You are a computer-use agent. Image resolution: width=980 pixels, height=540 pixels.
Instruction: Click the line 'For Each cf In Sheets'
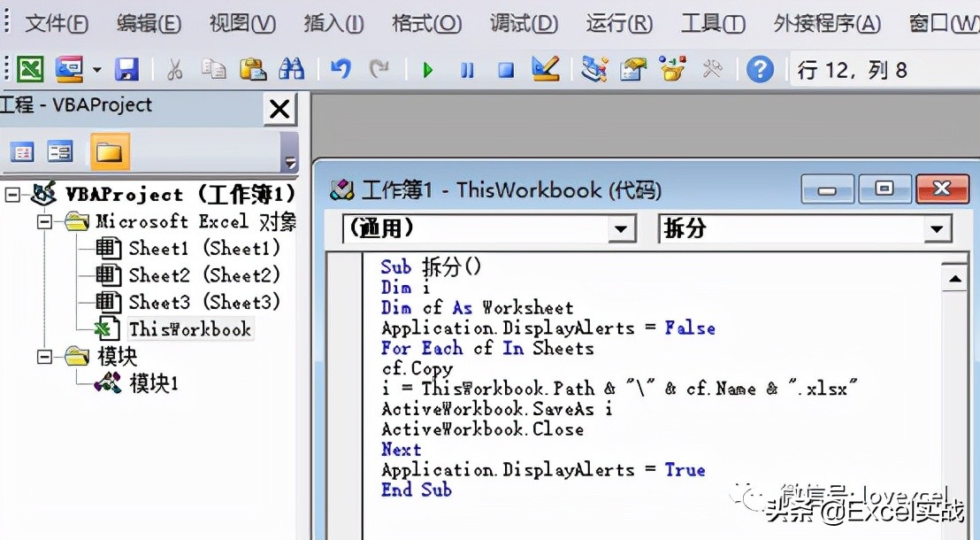tap(487, 349)
